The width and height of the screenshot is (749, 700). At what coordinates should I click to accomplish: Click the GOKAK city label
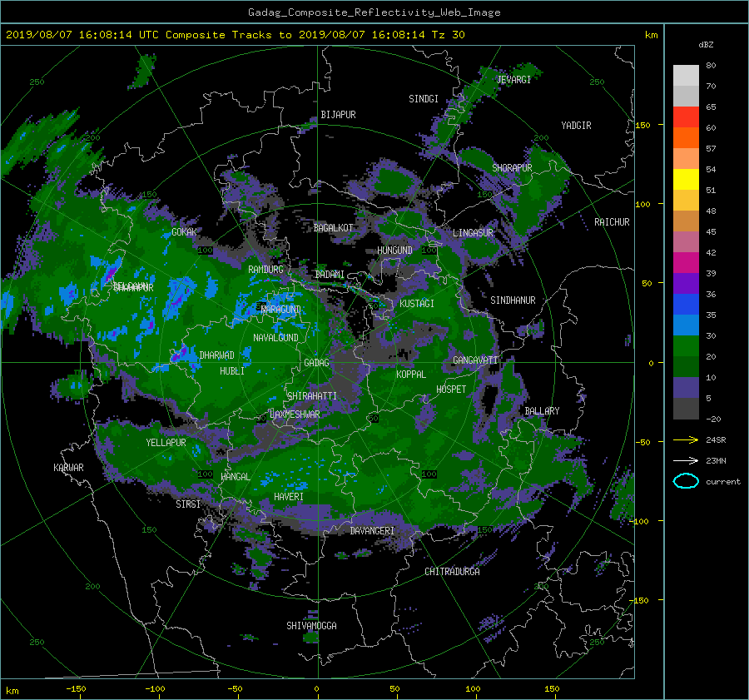[184, 232]
